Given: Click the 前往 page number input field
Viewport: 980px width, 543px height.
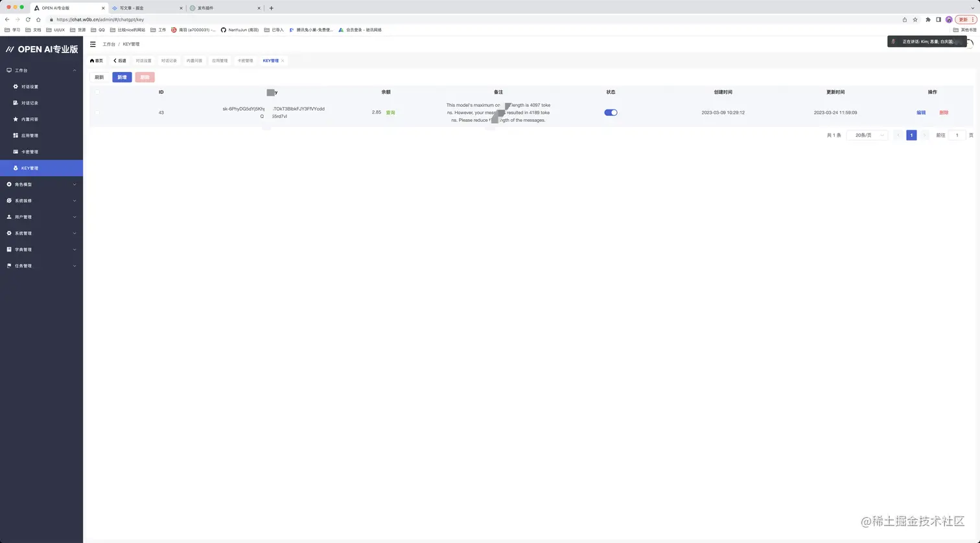Looking at the screenshot, I should point(957,135).
